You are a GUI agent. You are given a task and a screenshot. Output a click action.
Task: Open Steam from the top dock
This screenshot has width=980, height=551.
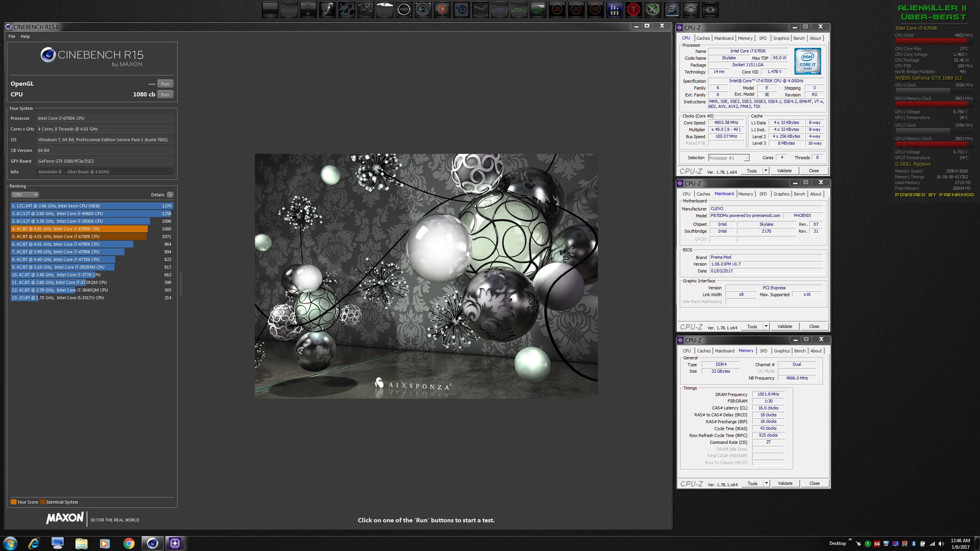pos(480,10)
